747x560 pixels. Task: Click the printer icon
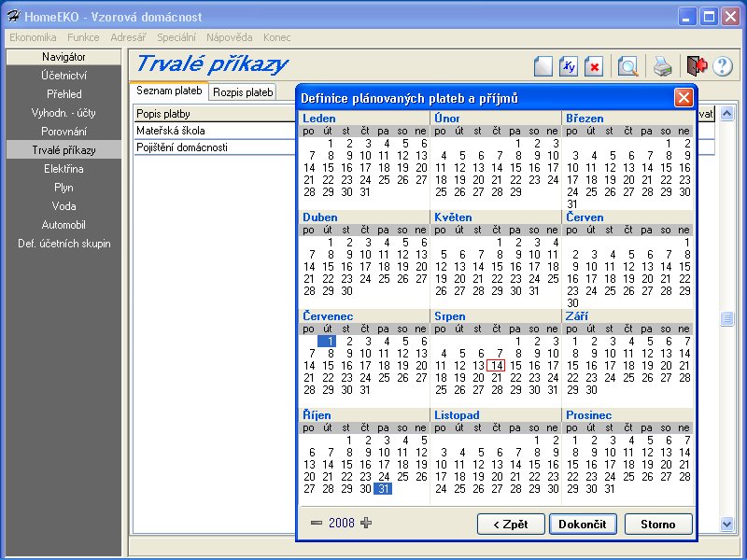662,66
